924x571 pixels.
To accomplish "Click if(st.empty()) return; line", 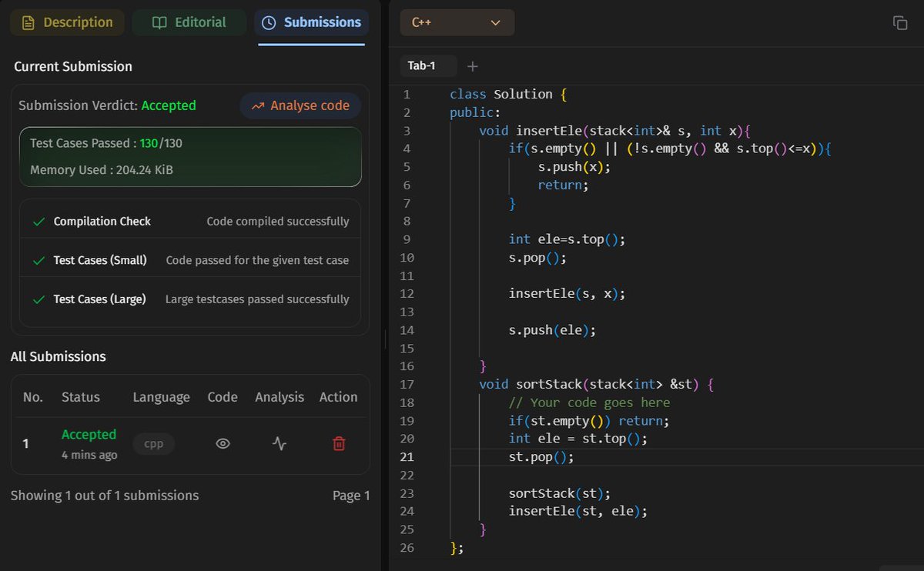I will pyautogui.click(x=589, y=421).
